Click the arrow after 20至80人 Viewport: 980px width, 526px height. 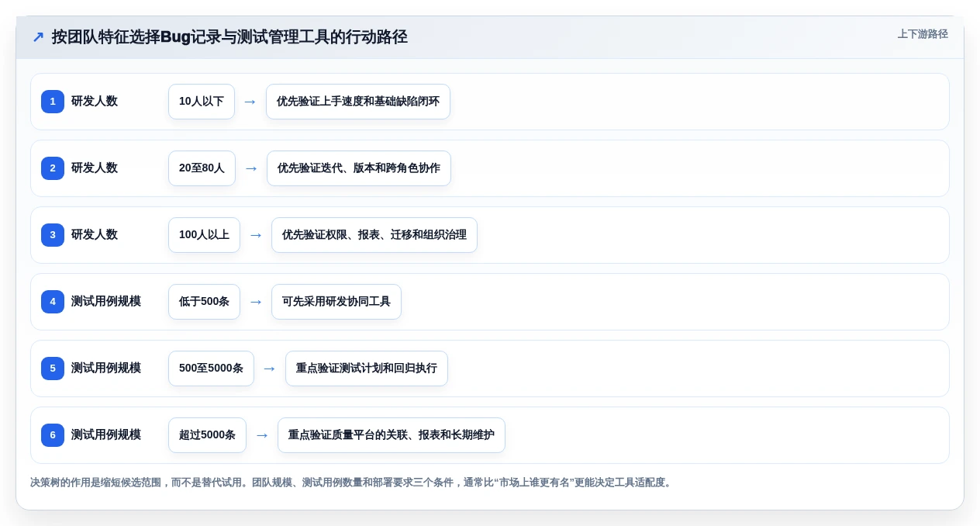coord(251,168)
